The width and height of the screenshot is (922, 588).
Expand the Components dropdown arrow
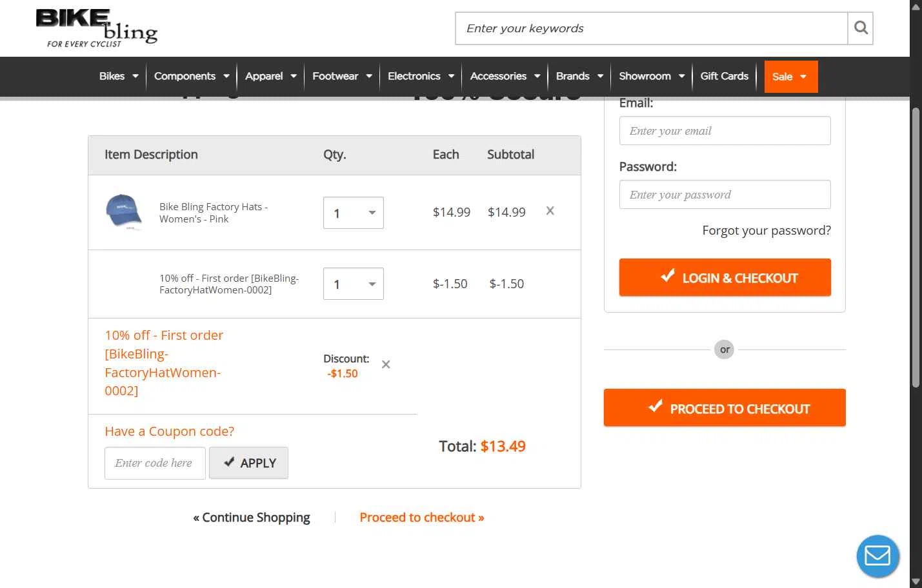[x=226, y=76]
